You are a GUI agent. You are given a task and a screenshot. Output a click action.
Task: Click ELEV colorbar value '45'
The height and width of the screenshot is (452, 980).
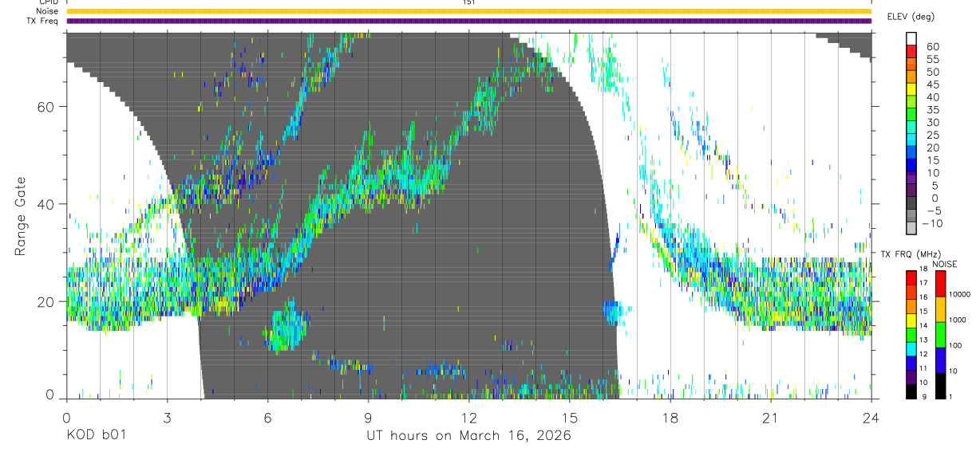coord(932,85)
